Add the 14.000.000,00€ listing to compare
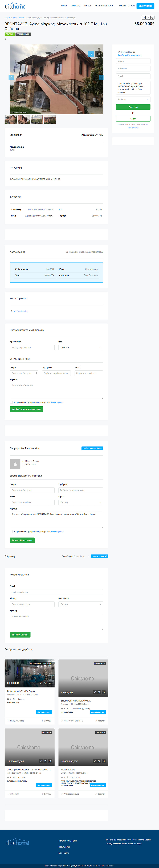The width and height of the screenshot is (159, 868). tap(104, 761)
